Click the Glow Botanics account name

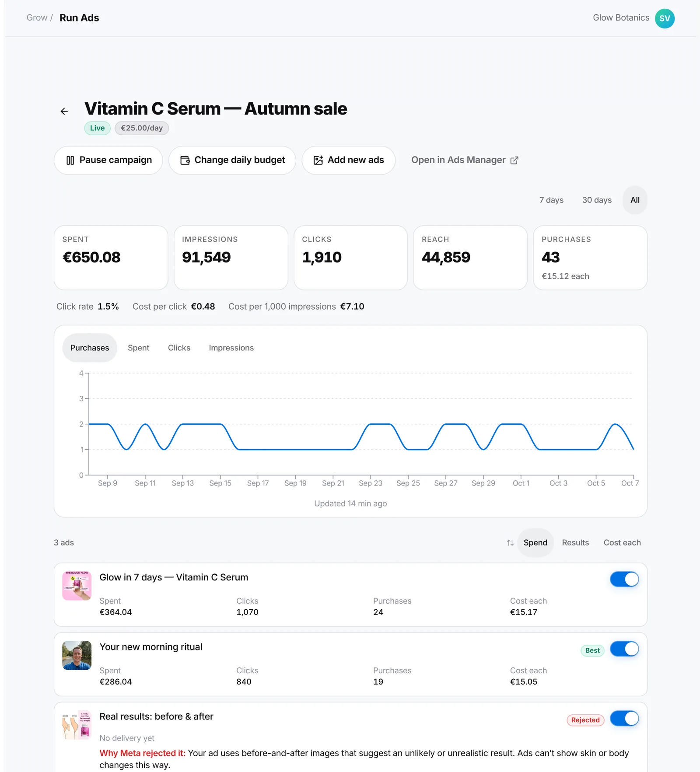621,18
